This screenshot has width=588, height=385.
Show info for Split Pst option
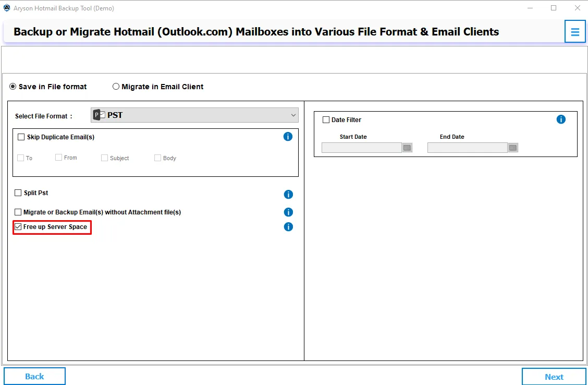[x=288, y=195]
